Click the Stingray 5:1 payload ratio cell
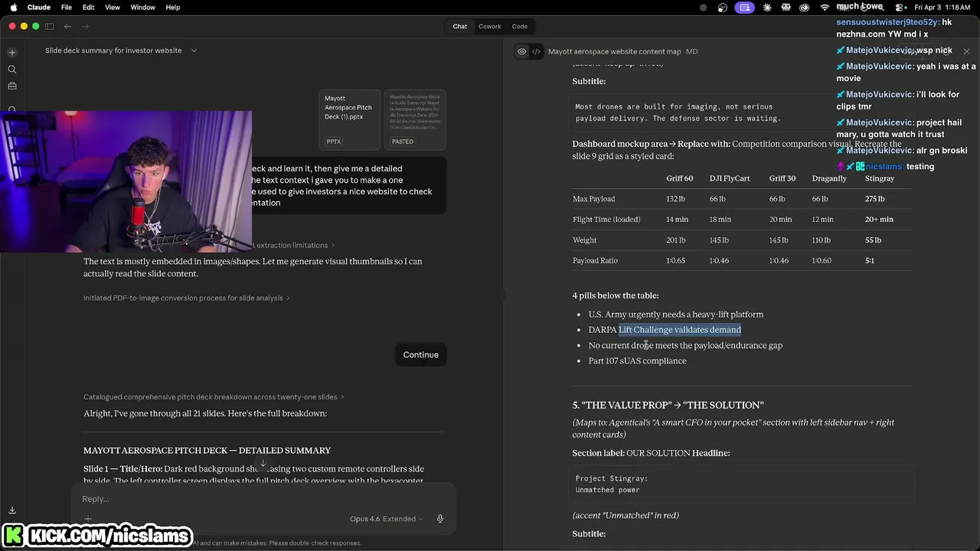This screenshot has height=551, width=980. click(x=870, y=261)
